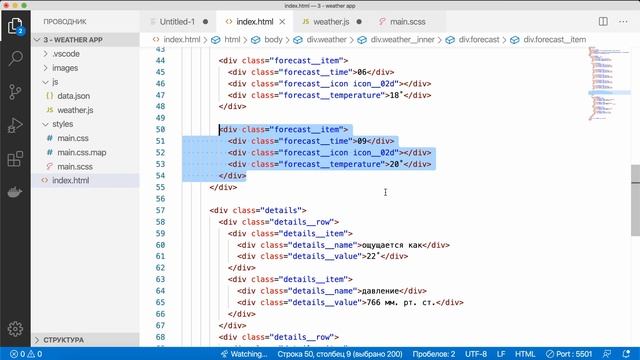Click the div.forecast__item breadcrumb

(548, 40)
